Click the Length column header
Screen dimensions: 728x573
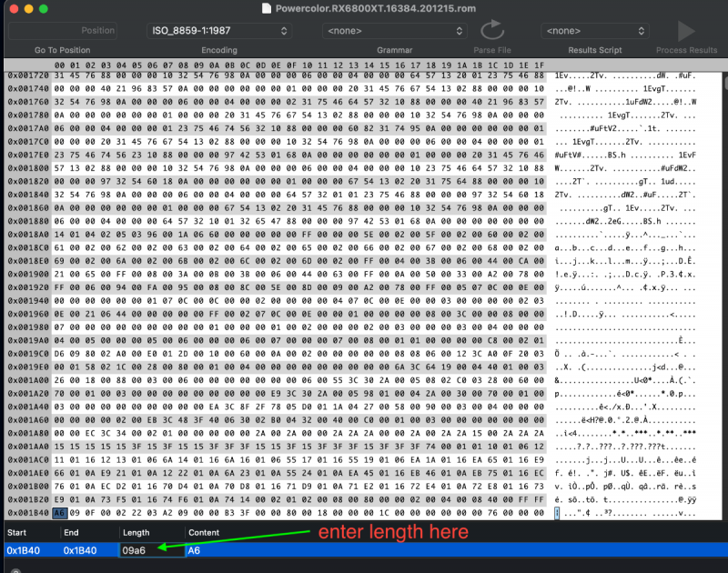pyautogui.click(x=136, y=533)
